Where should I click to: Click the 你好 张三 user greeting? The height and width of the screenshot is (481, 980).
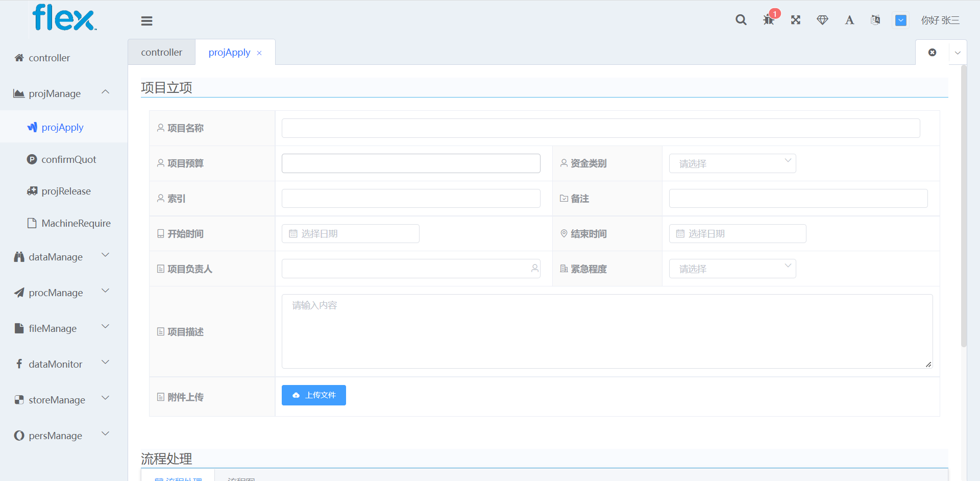tap(940, 20)
